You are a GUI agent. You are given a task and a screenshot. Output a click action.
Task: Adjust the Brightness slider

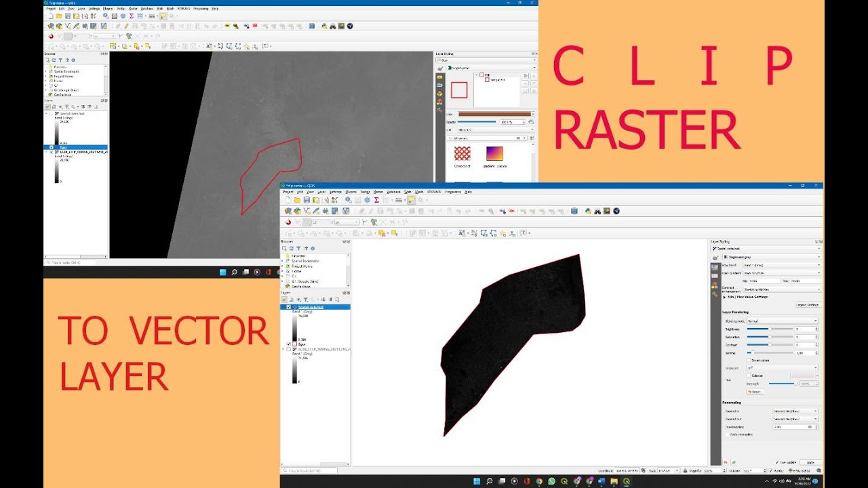[770, 329]
